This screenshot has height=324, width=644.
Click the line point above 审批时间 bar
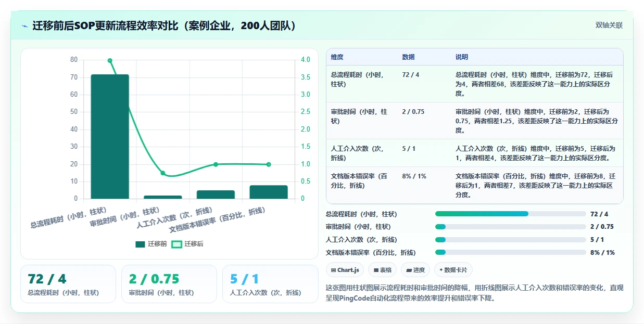point(163,173)
